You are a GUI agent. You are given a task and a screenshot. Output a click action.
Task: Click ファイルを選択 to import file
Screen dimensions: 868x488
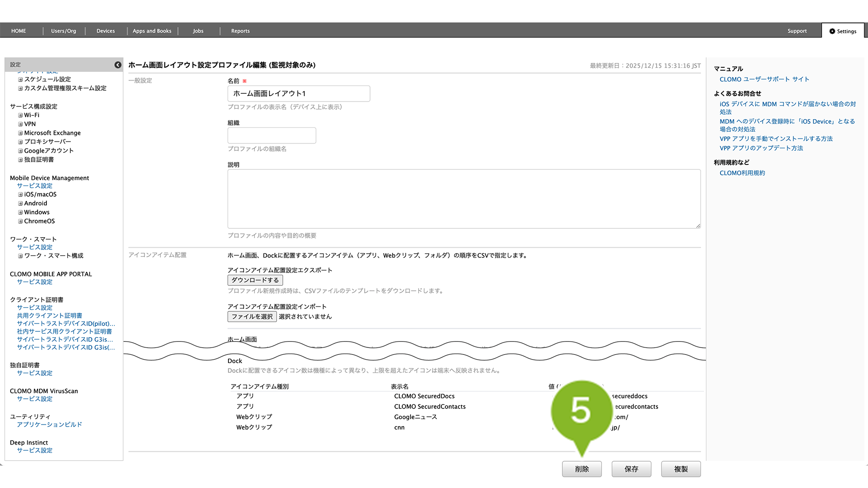[252, 317]
